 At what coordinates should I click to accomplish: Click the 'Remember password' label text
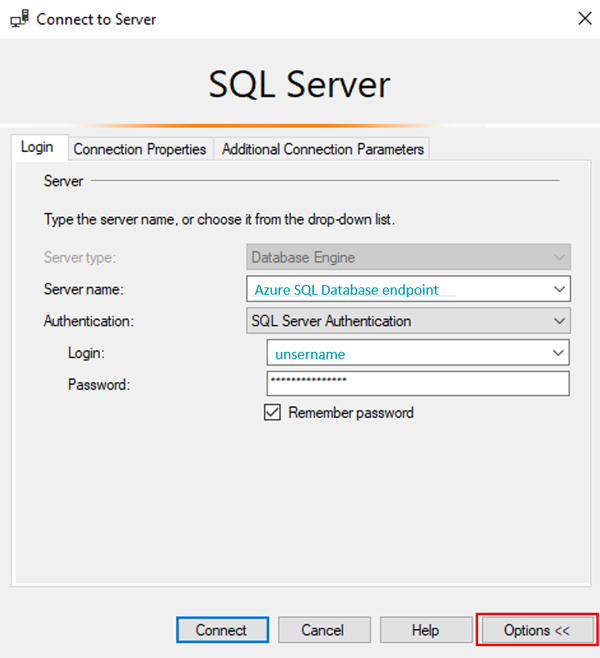[351, 413]
